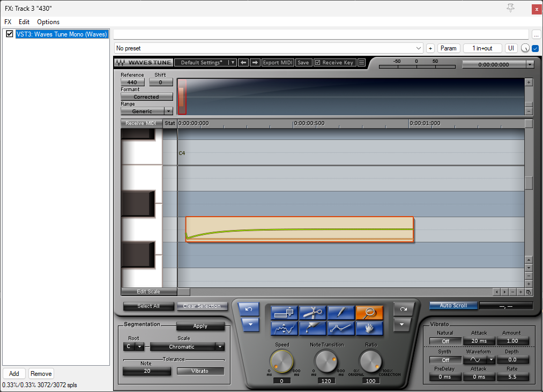Open the Scale Chromatic dropdown
Screen dimensions: 543x392
click(x=187, y=346)
